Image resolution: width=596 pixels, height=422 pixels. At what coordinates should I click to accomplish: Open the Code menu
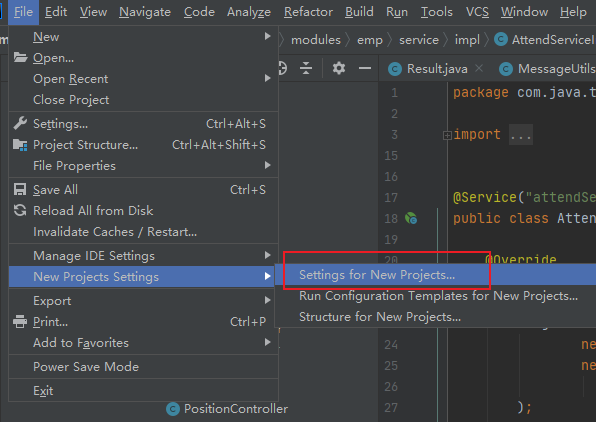[x=199, y=12]
